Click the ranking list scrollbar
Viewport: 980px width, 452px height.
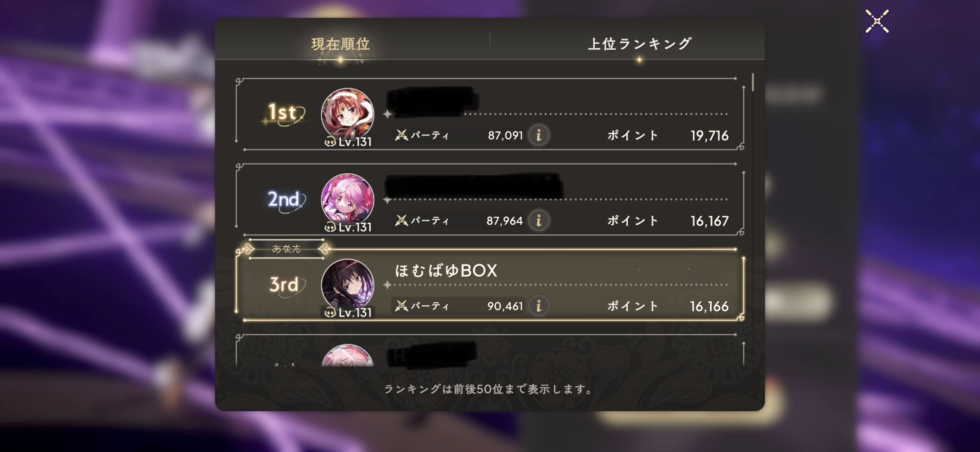pyautogui.click(x=753, y=82)
